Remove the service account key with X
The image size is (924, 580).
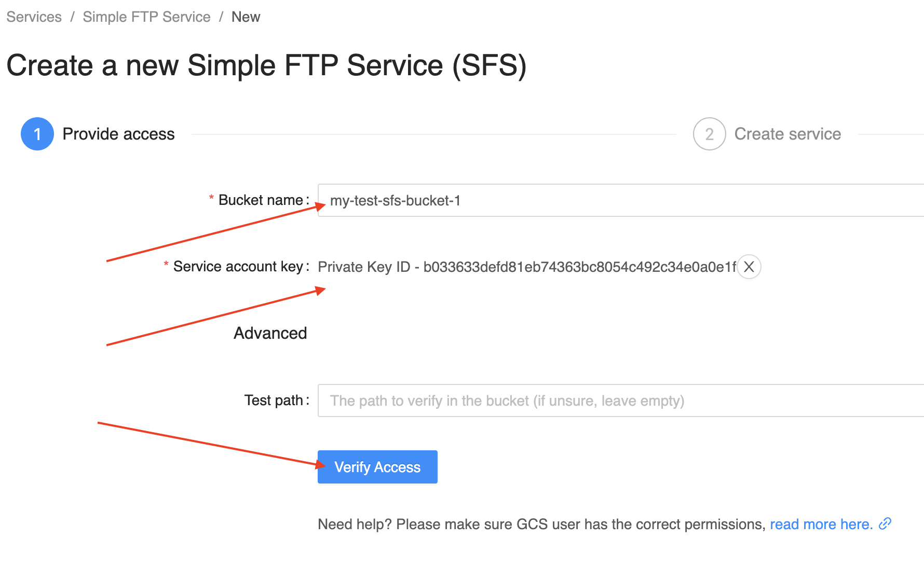pos(749,267)
